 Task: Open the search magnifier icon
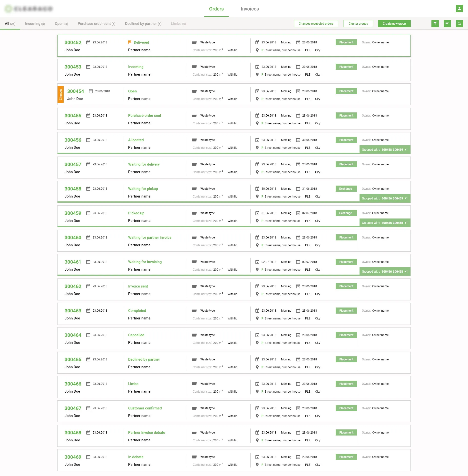[x=459, y=24]
